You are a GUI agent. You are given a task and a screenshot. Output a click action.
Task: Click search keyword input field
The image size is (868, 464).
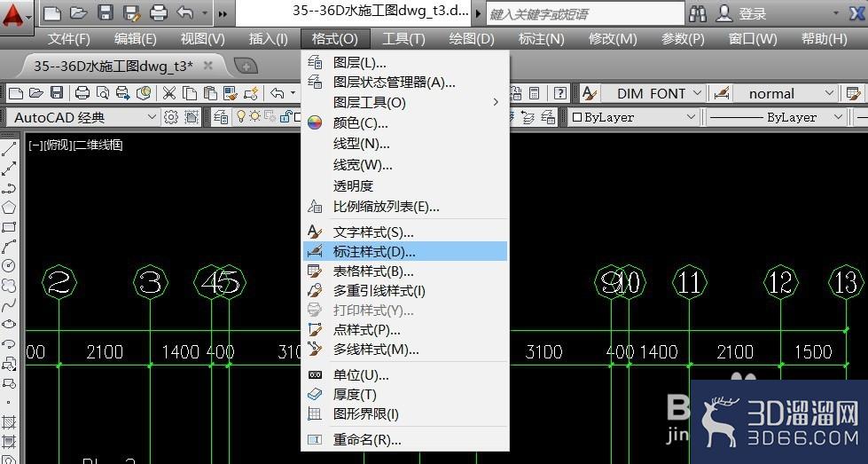(585, 14)
